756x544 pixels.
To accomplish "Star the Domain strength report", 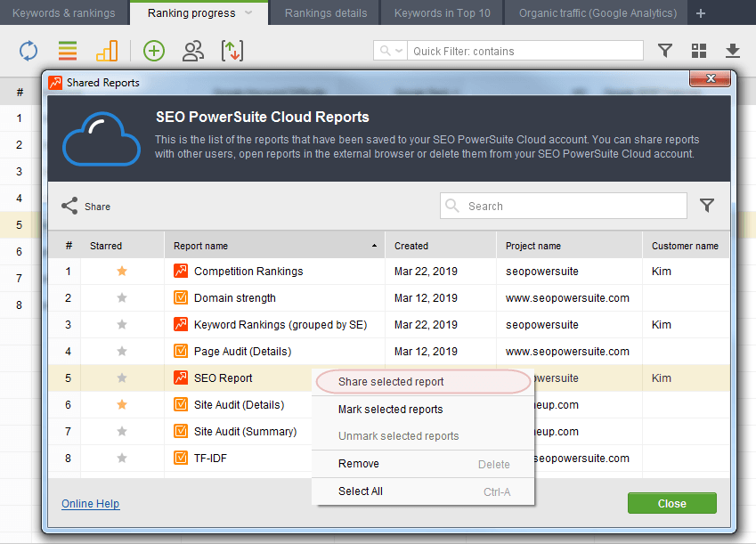I will click(122, 298).
